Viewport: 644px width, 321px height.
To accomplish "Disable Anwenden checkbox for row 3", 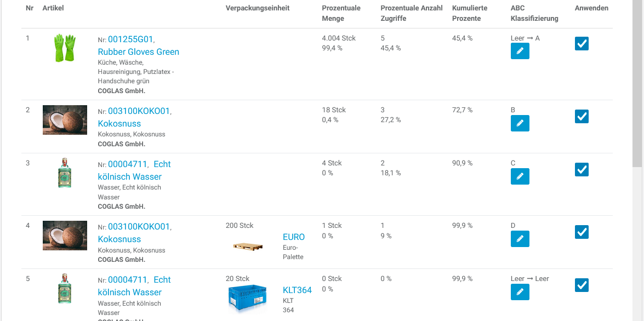I will [x=582, y=169].
